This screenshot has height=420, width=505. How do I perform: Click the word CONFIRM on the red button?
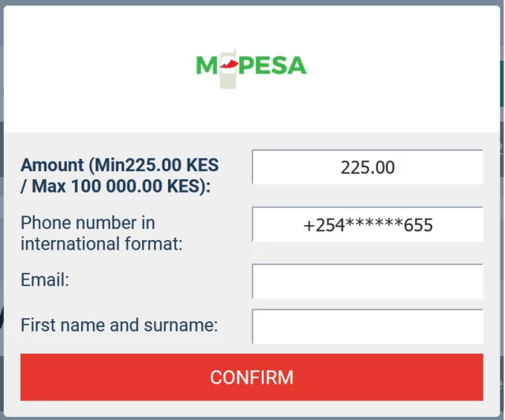tap(252, 377)
